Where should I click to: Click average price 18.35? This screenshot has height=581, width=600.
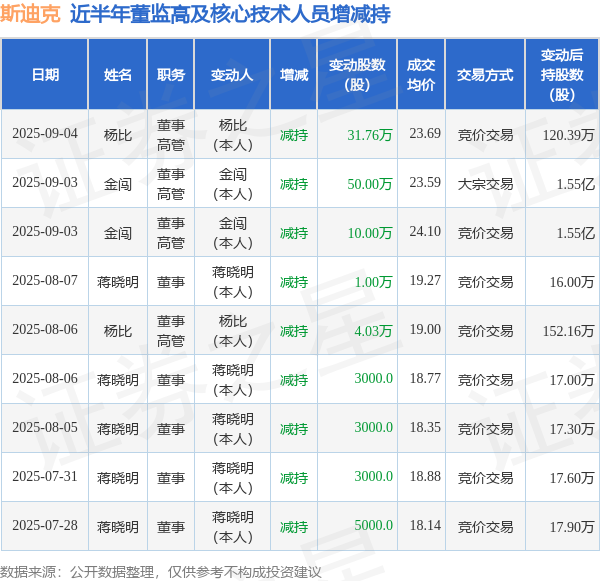pos(425,428)
